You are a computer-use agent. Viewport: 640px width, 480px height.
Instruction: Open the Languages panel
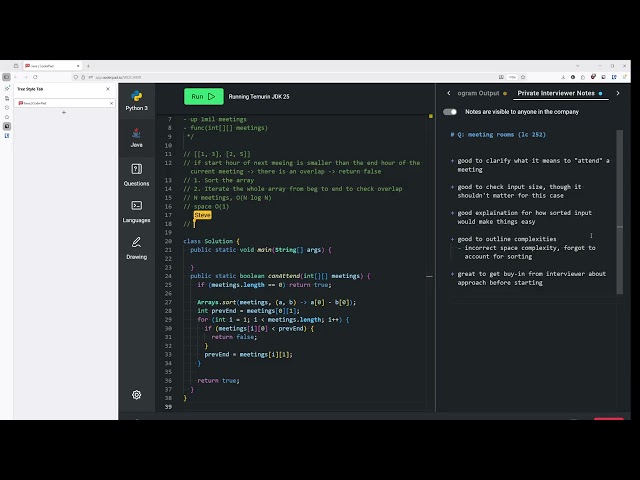[x=136, y=210]
